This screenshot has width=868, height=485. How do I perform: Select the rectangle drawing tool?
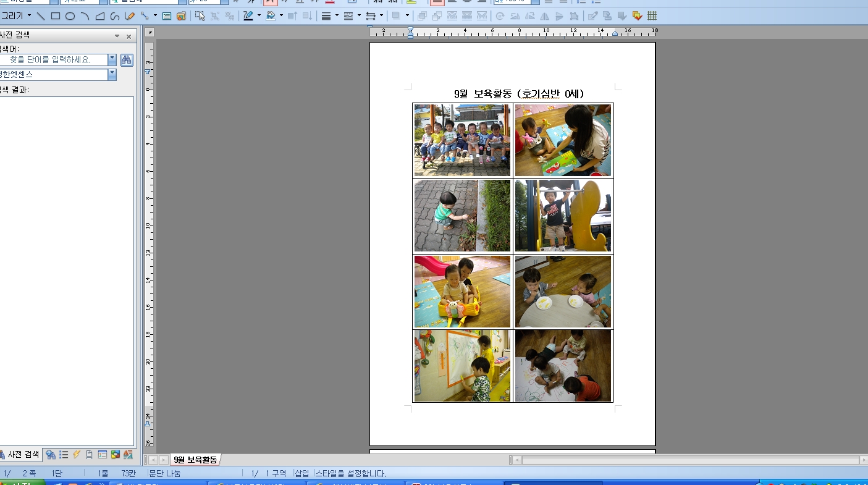56,16
